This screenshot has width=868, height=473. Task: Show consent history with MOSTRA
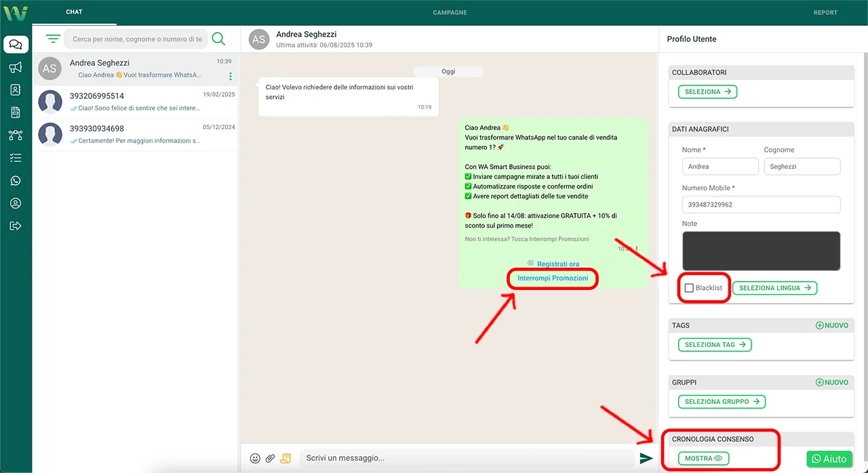[x=703, y=459]
